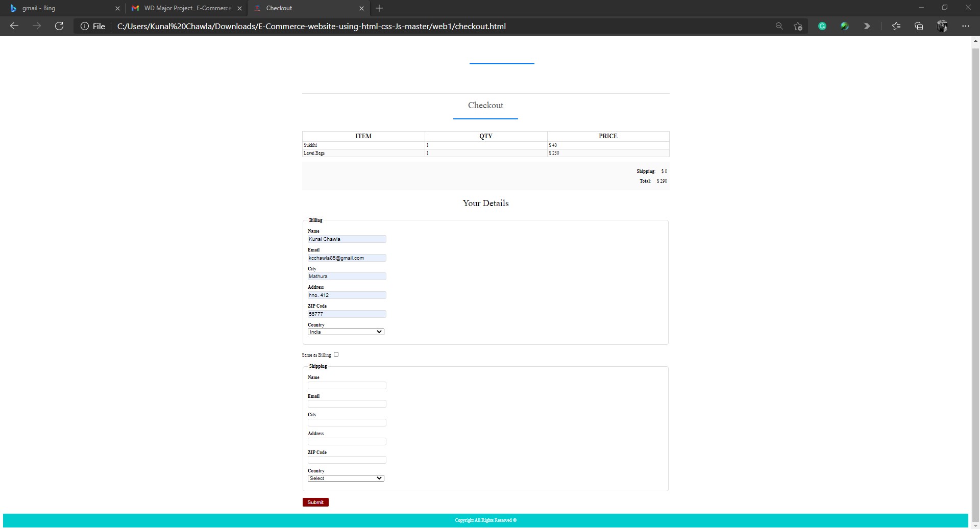Open the Billing Country dropdown showing India

point(346,332)
